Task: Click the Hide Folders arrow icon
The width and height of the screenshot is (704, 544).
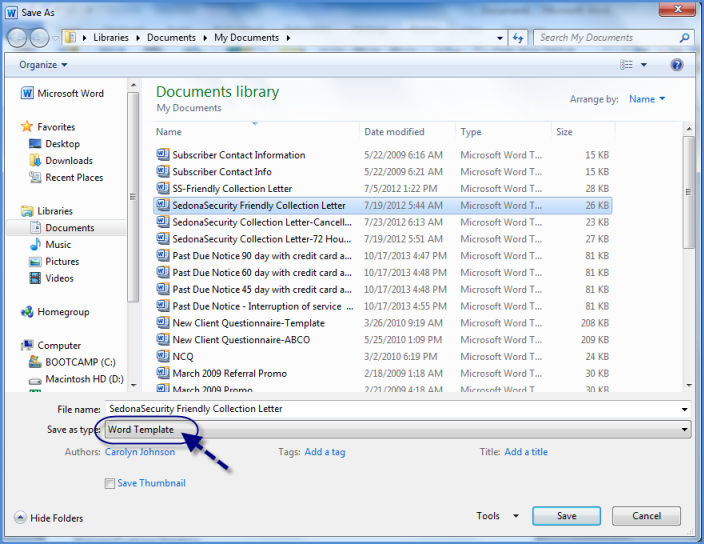Action: click(20, 518)
